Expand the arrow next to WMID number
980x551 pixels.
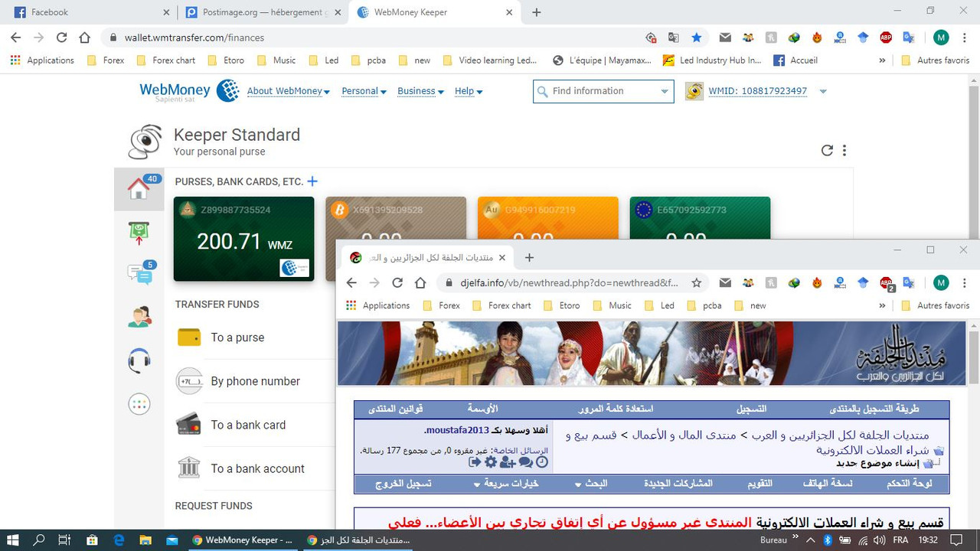tap(823, 91)
